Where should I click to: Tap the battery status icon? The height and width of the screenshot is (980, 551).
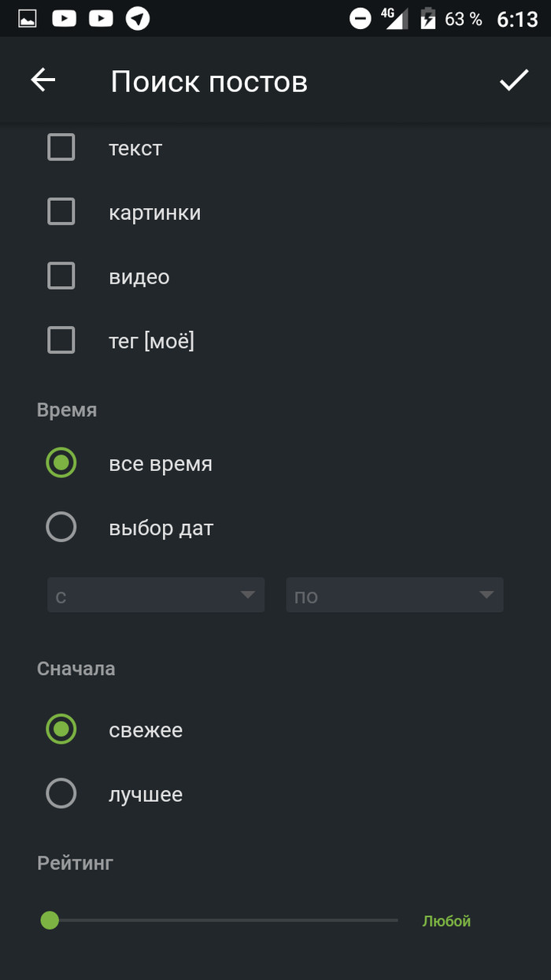(x=428, y=18)
